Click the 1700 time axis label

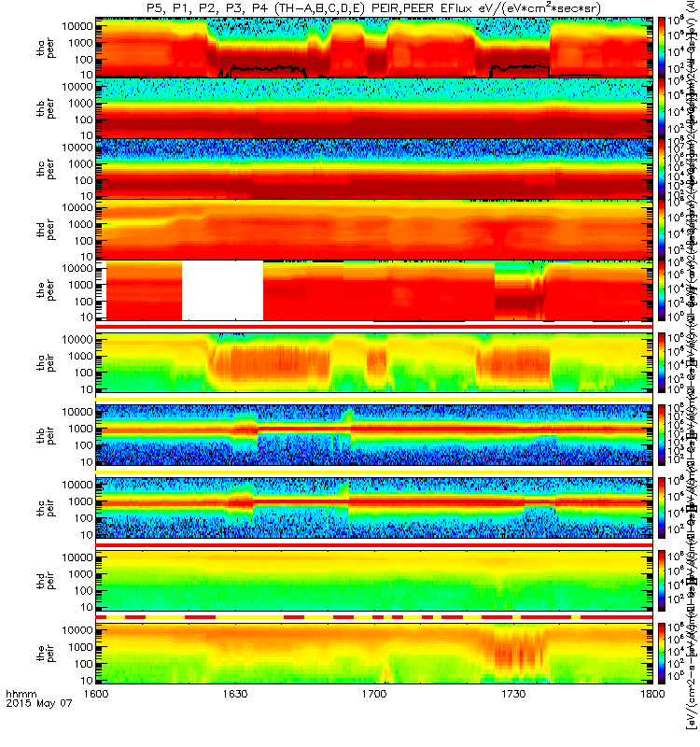(x=374, y=694)
